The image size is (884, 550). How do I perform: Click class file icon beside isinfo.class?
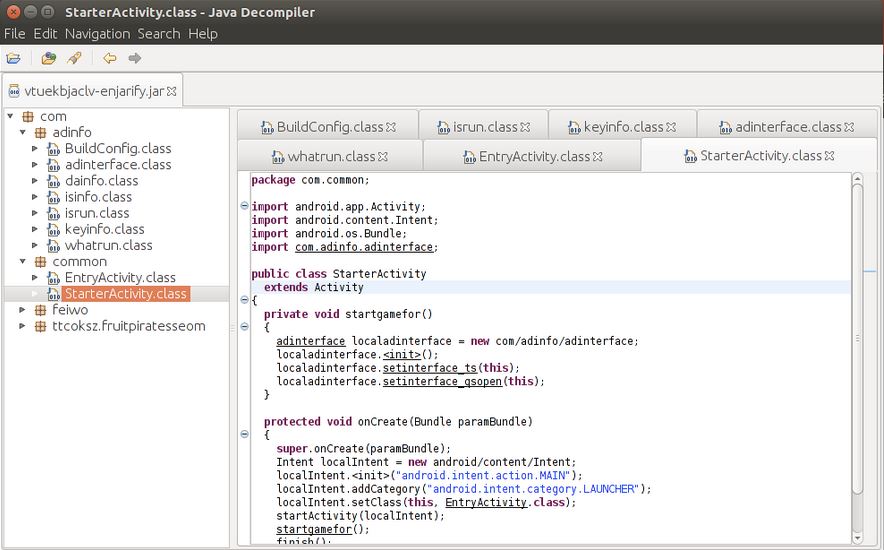(x=54, y=198)
